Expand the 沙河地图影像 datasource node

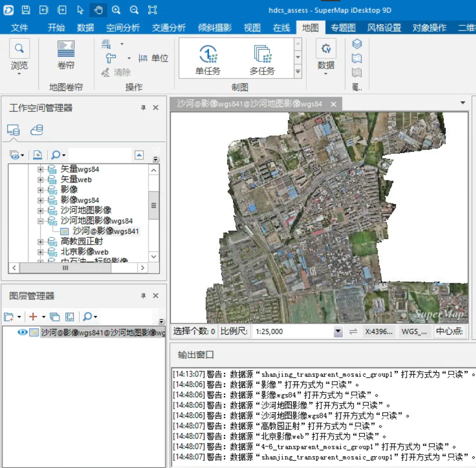[40, 210]
